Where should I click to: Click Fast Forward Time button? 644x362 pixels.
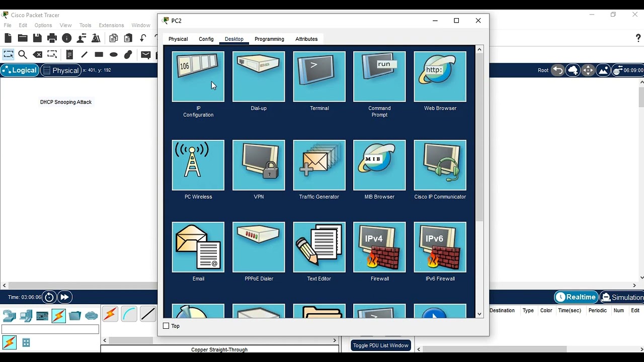(x=64, y=297)
